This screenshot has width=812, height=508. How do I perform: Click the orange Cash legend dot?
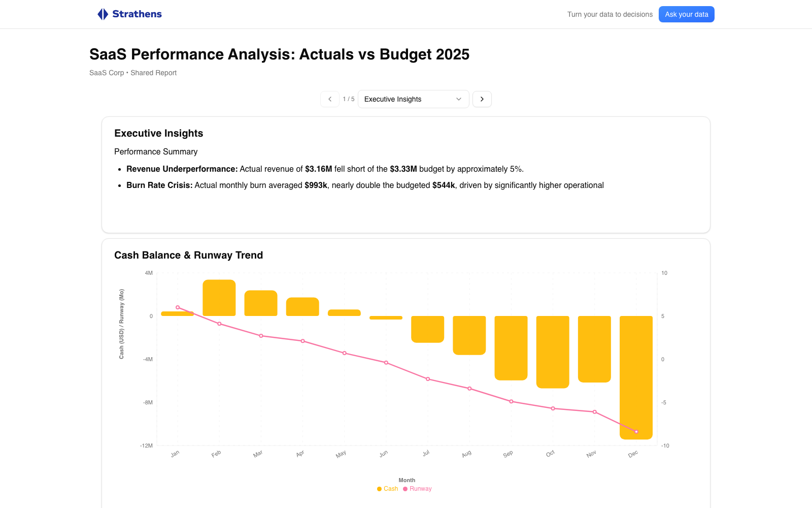(x=379, y=489)
